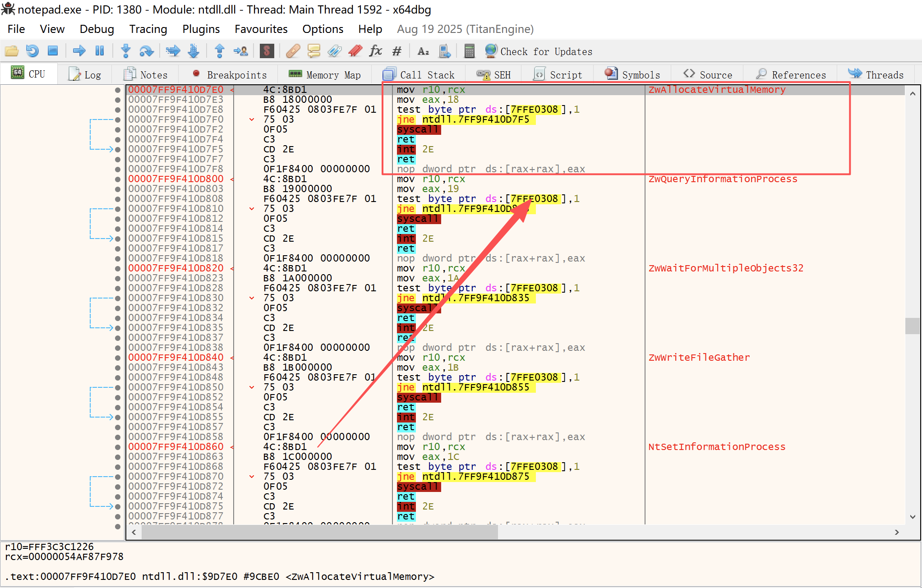Click the scroll-up arrow of the disassembly scrollbar

[913, 94]
